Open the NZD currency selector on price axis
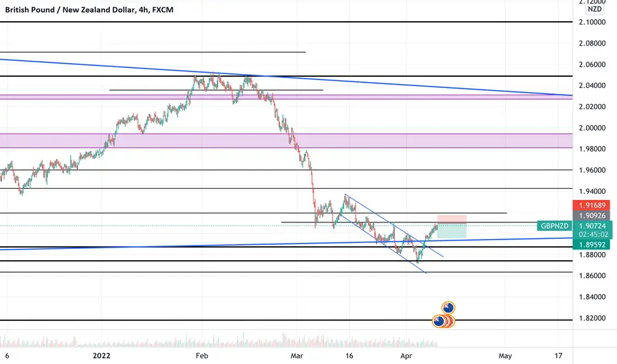The width and height of the screenshot is (617, 364). point(594,9)
